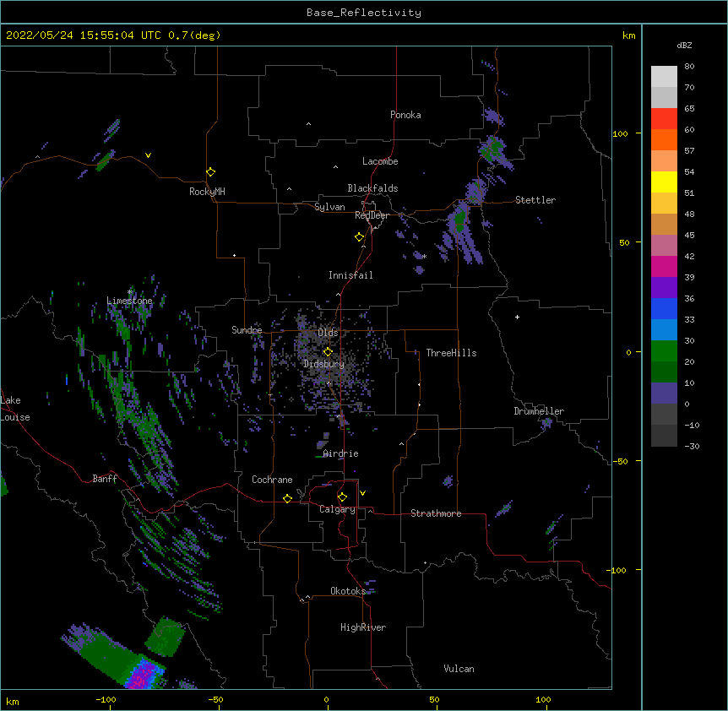Click the Okotoks label

click(348, 591)
